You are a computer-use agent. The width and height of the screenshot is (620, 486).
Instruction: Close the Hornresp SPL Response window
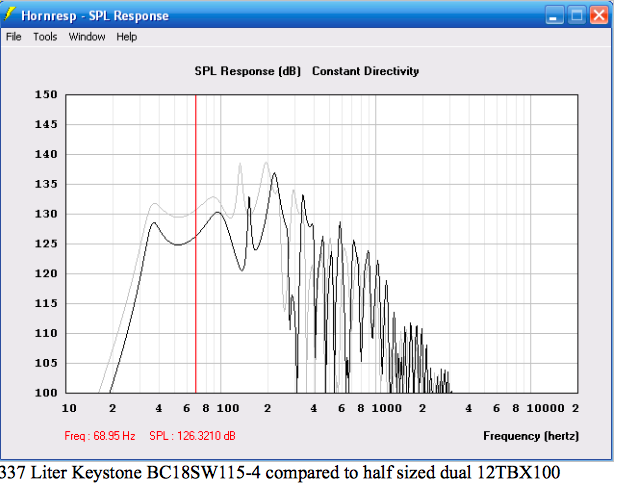[599, 16]
